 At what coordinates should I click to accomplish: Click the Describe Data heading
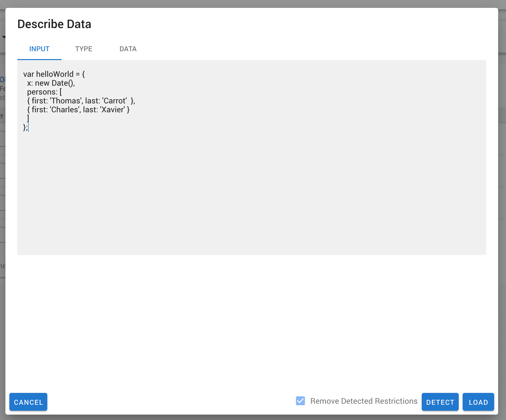tap(54, 24)
